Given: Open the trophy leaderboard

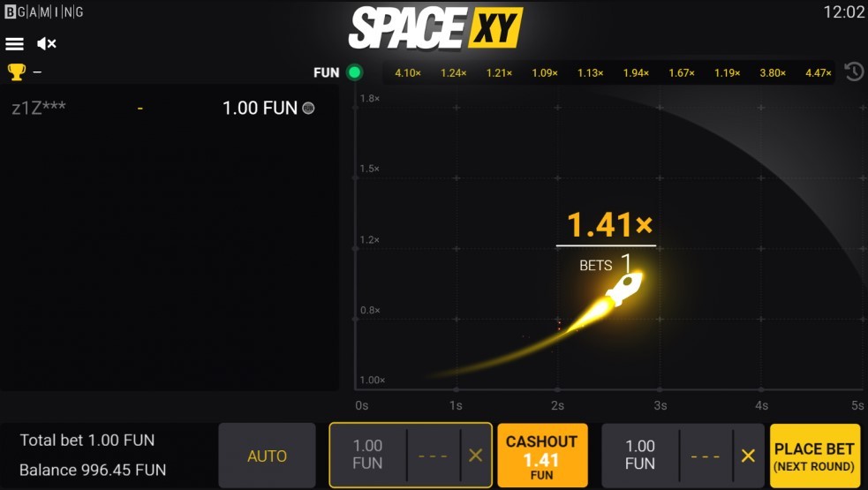Looking at the screenshot, I should pos(16,72).
